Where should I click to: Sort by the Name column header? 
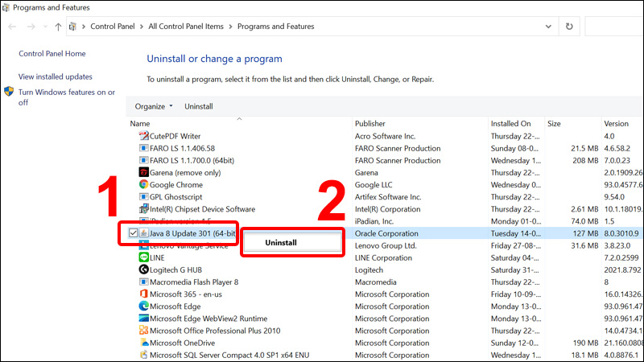[x=139, y=124]
